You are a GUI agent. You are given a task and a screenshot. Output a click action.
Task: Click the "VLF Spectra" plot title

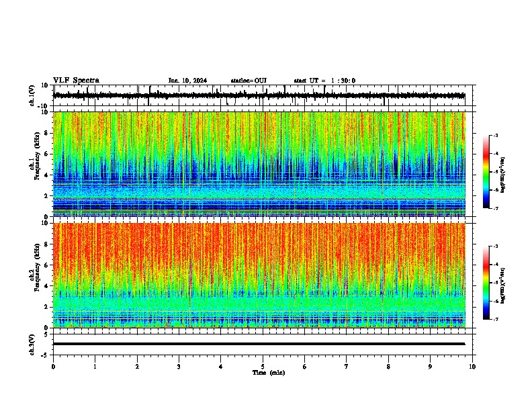pyautogui.click(x=76, y=81)
